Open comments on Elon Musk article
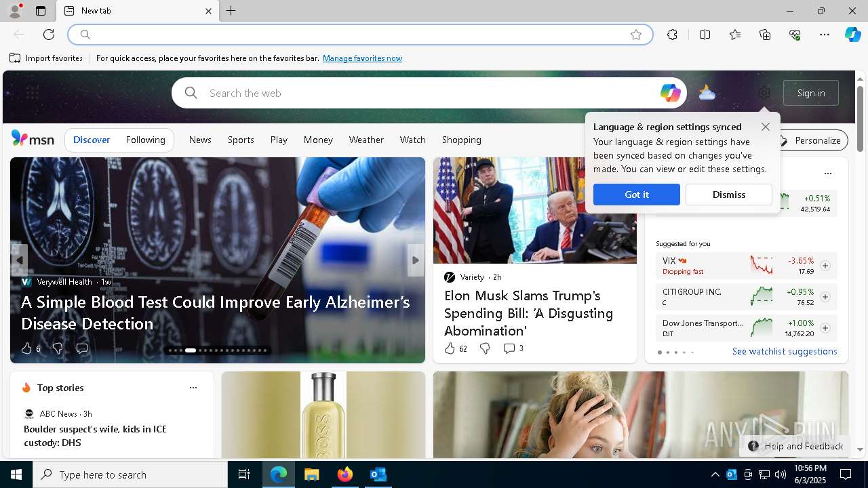868x488 pixels. click(x=513, y=348)
